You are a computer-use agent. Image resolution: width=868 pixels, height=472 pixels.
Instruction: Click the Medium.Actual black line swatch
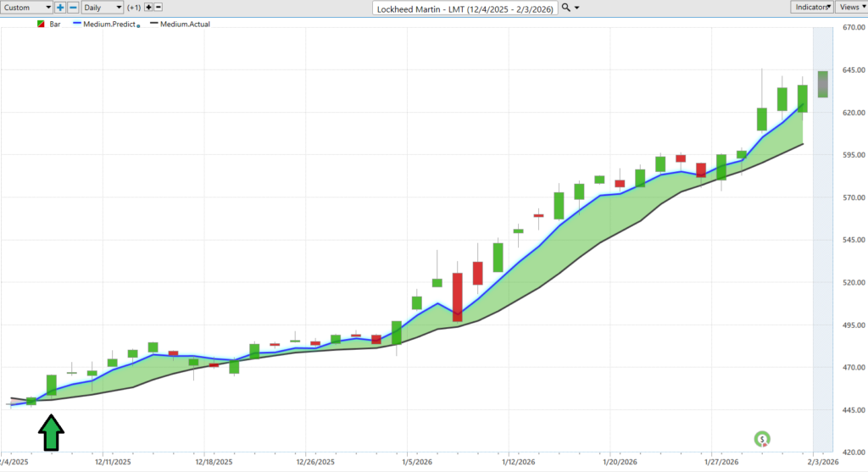pos(154,24)
